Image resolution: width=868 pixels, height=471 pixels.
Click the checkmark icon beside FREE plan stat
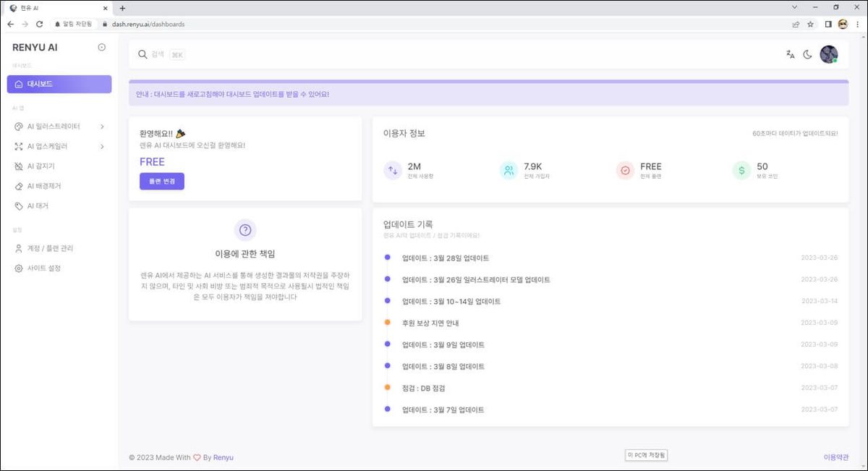626,171
